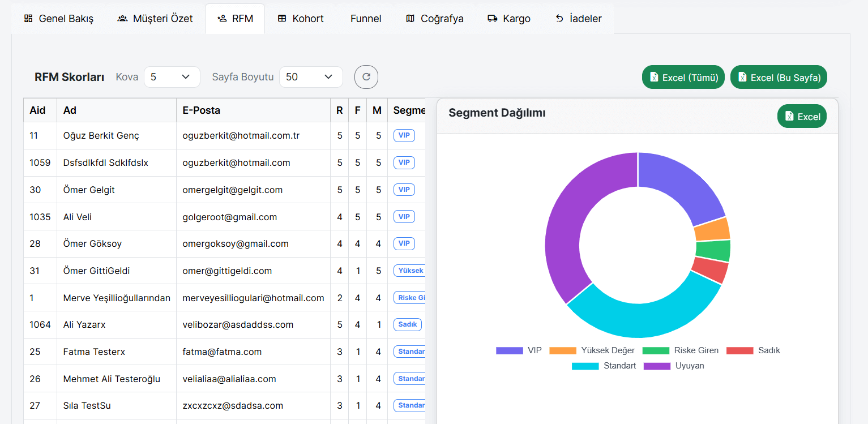
Task: Click the Aid column header
Action: (x=40, y=110)
